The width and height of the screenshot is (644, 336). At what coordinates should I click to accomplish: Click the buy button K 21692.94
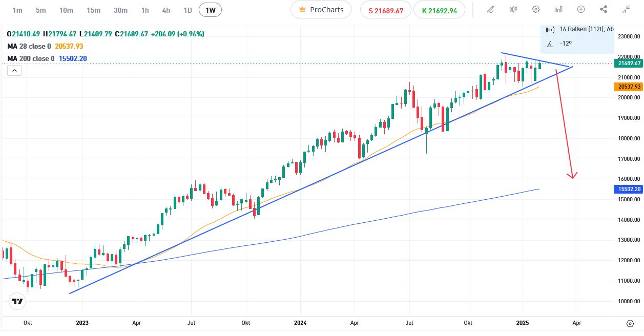click(439, 10)
